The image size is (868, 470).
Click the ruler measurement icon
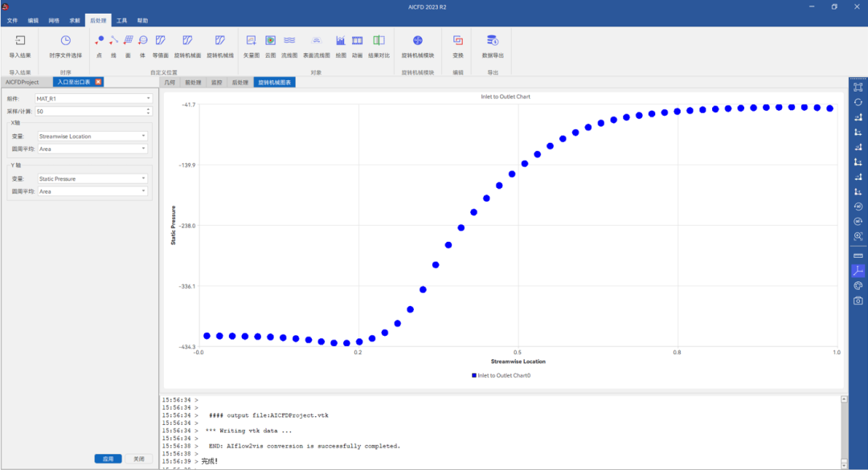click(x=858, y=255)
